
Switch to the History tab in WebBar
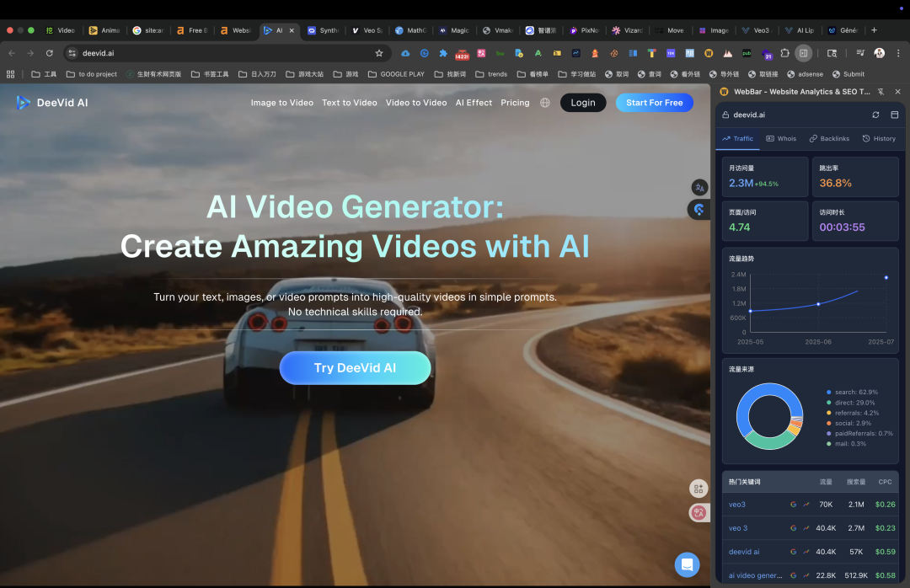click(x=879, y=139)
